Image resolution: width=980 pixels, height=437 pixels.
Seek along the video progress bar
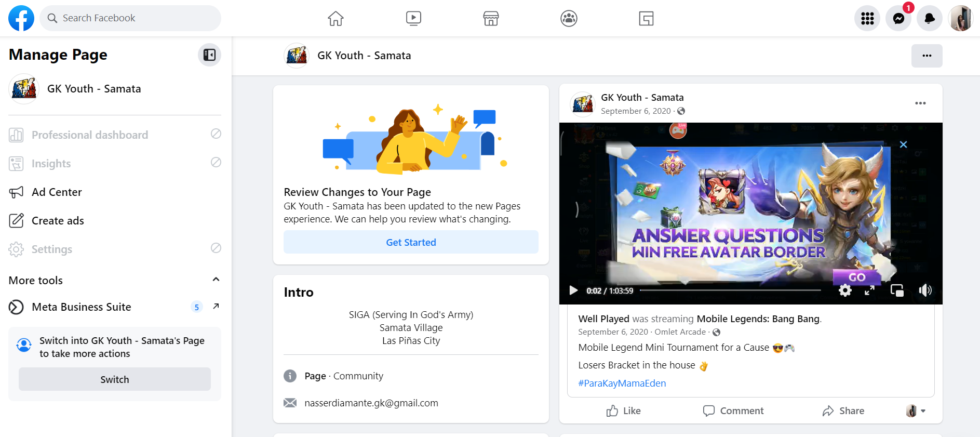[x=730, y=290]
